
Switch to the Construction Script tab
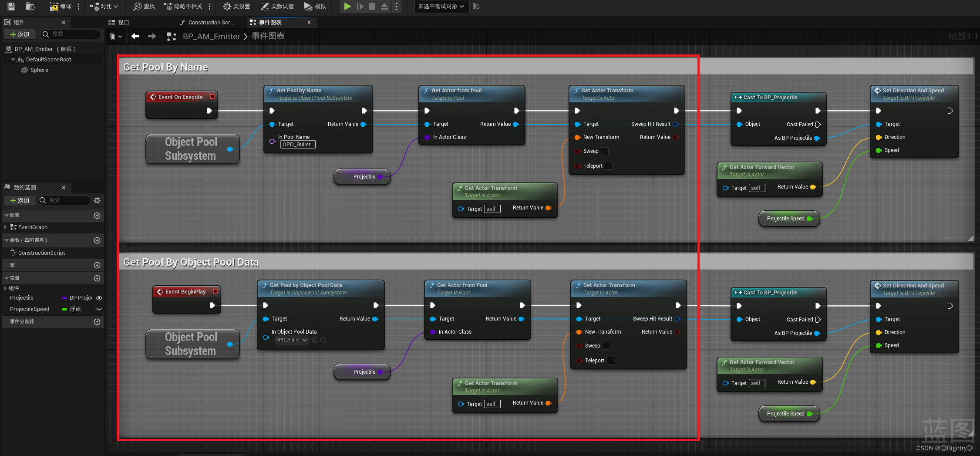pos(207,22)
